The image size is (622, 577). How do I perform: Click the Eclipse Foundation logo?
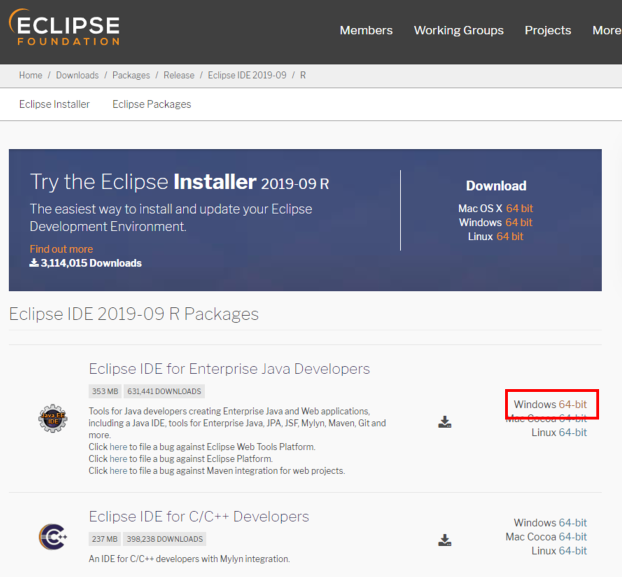pos(64,27)
